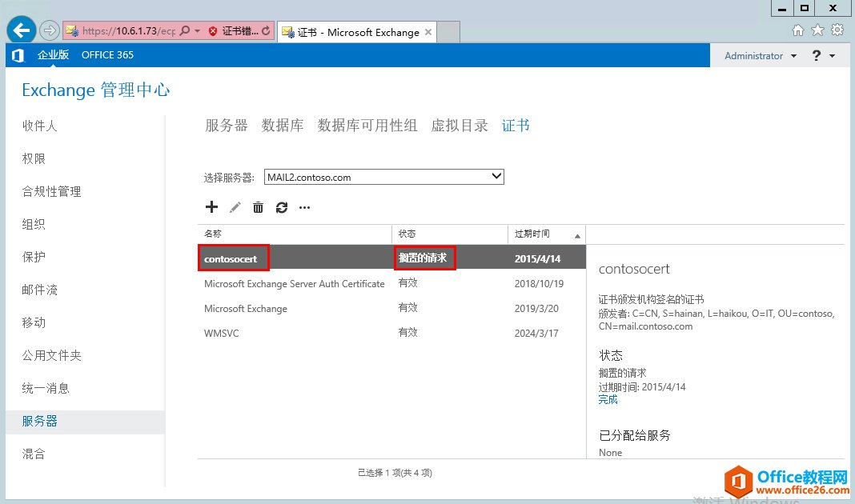Create a new certificate with the plus icon
This screenshot has height=504, width=855.
click(x=211, y=207)
